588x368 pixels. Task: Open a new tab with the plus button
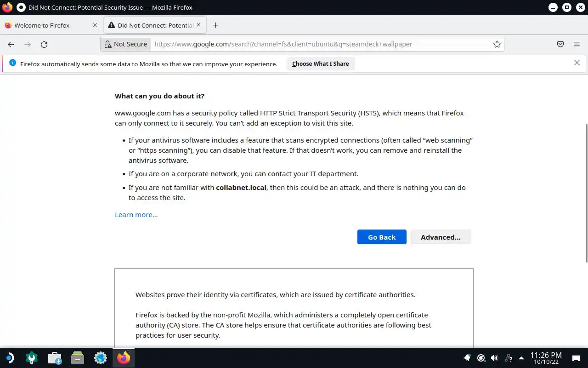(x=215, y=25)
